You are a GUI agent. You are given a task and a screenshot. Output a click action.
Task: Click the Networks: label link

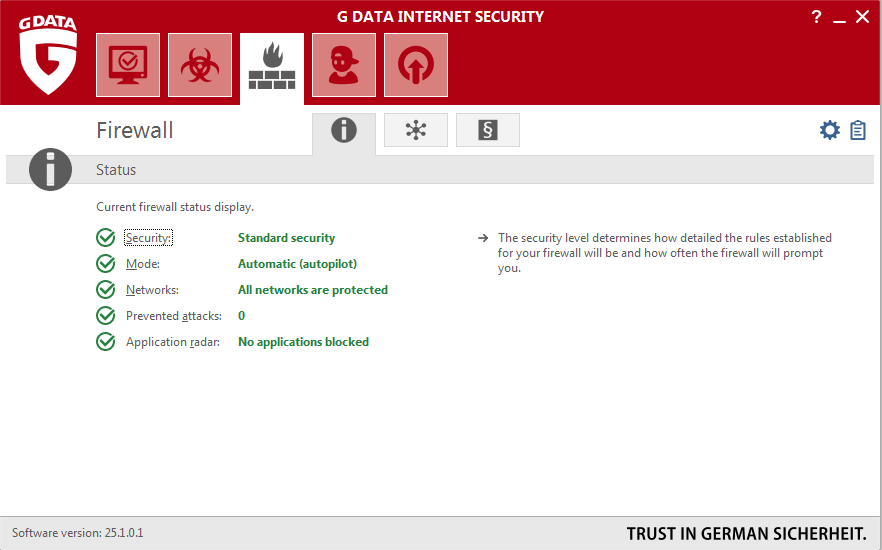tap(152, 290)
